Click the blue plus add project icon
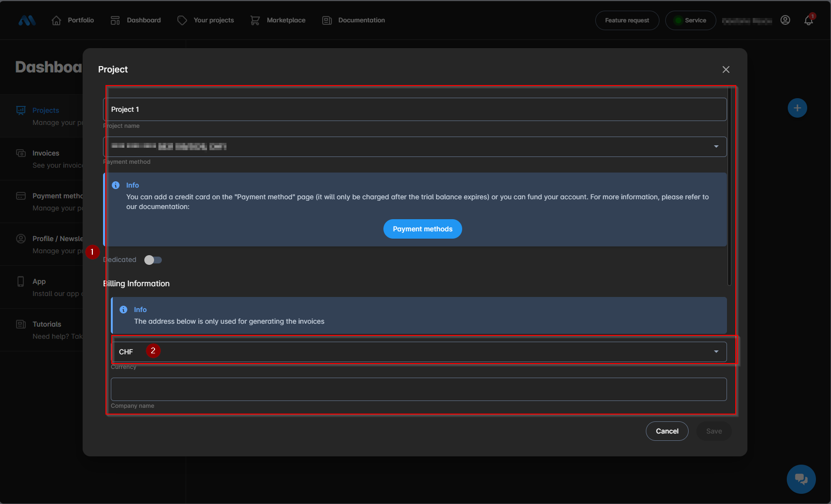The image size is (831, 504). point(797,108)
